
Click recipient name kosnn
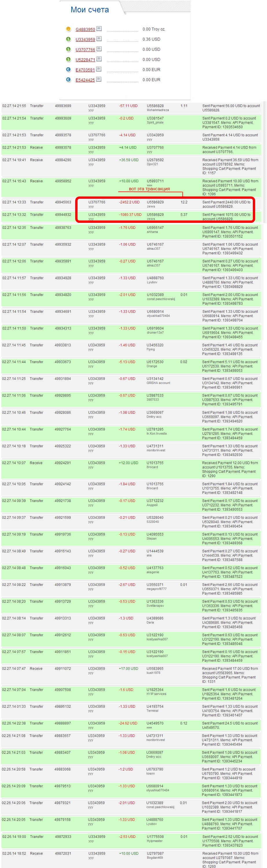pos(150,774)
